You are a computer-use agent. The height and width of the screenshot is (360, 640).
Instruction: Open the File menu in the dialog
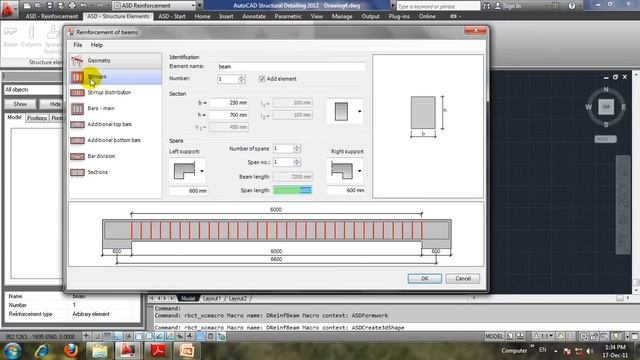(x=78, y=45)
